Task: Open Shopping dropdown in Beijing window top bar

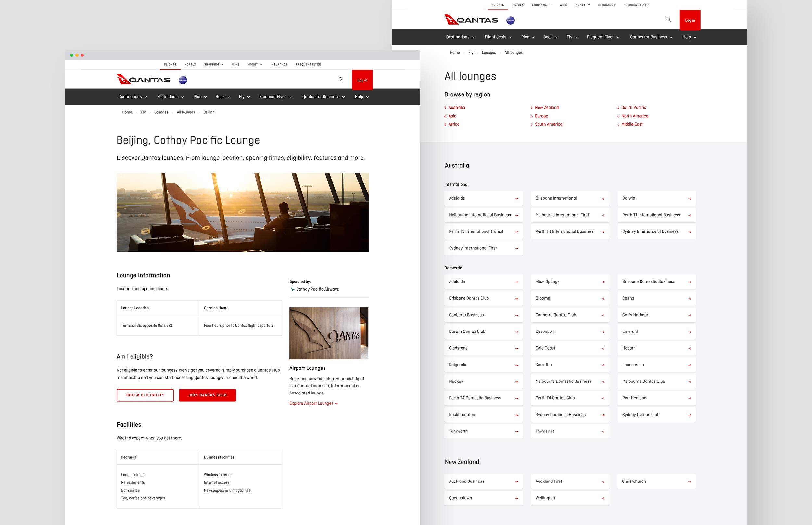Action: 214,64
